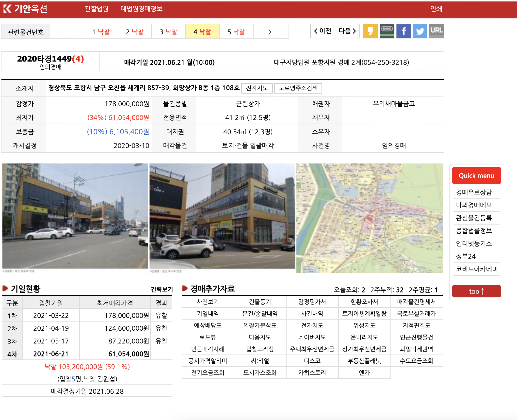This screenshot has height=420, width=517.
Task: Click the KakaoTalk share icon
Action: coord(370,31)
